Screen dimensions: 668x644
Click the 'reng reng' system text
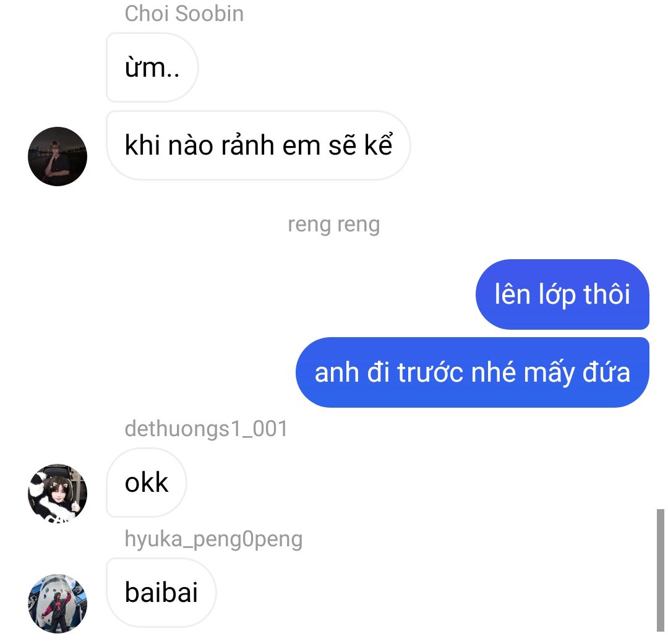(x=333, y=224)
